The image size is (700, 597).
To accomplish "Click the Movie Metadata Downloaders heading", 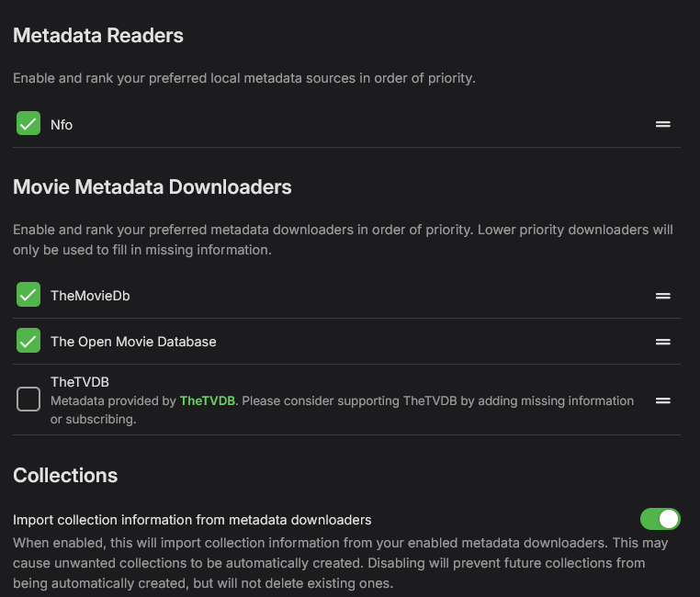I will click(152, 187).
